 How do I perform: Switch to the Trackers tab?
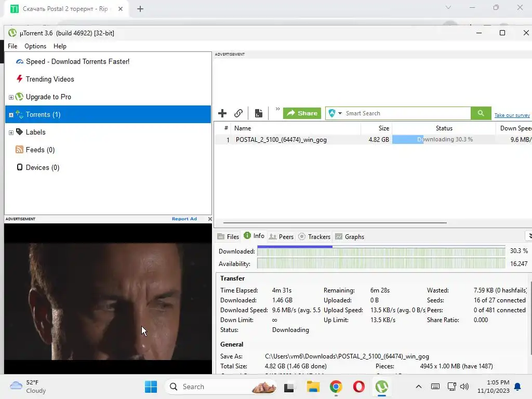tap(314, 237)
